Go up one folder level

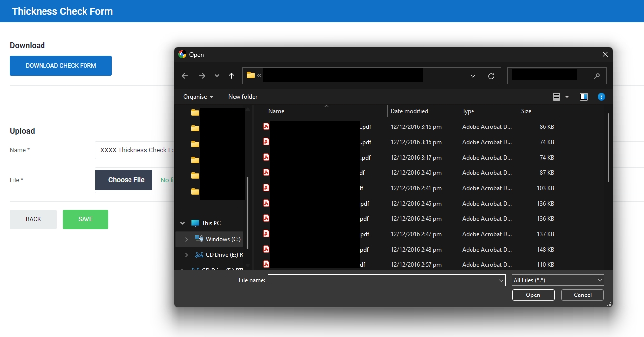(x=231, y=76)
